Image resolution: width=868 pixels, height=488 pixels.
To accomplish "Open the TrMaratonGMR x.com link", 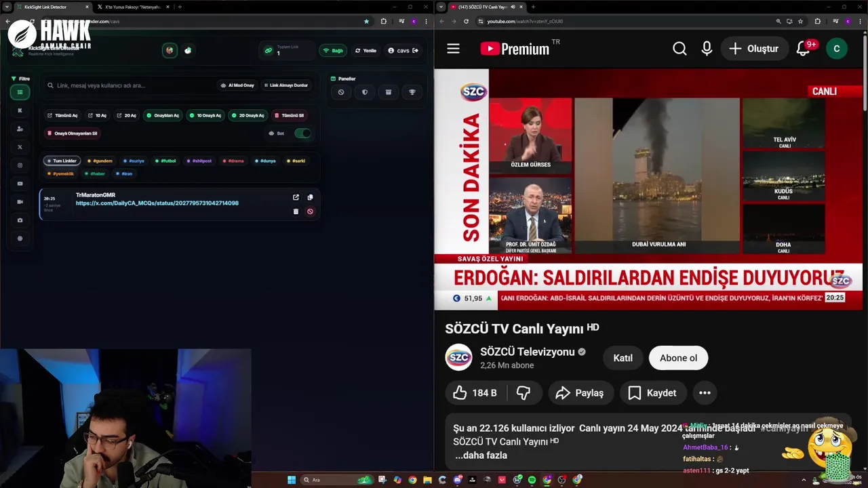I will [x=157, y=203].
